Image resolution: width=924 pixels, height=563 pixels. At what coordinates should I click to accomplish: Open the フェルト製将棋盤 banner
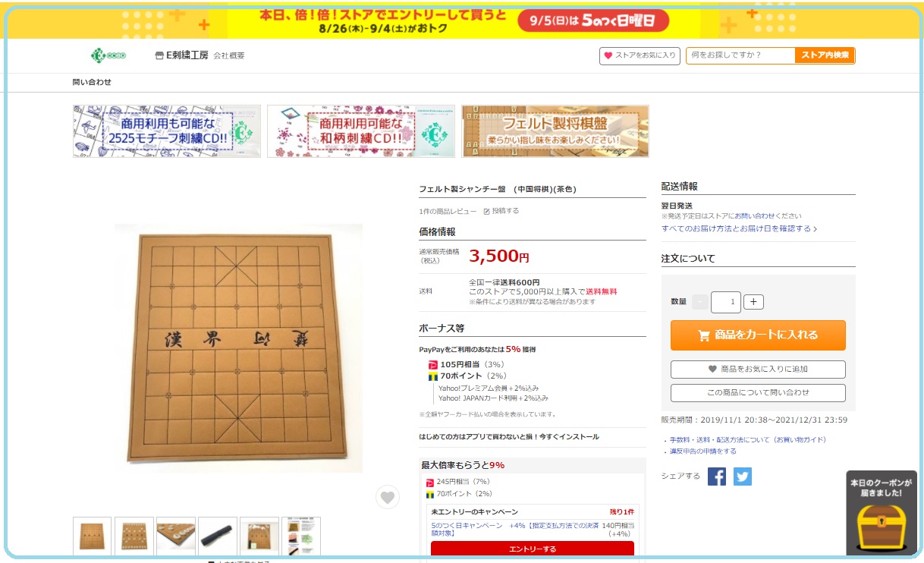[555, 131]
